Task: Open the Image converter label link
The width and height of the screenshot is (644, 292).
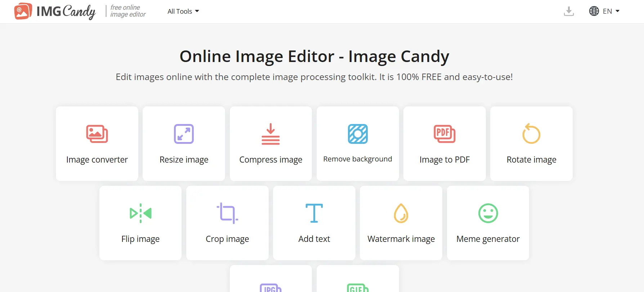Action: pyautogui.click(x=97, y=160)
